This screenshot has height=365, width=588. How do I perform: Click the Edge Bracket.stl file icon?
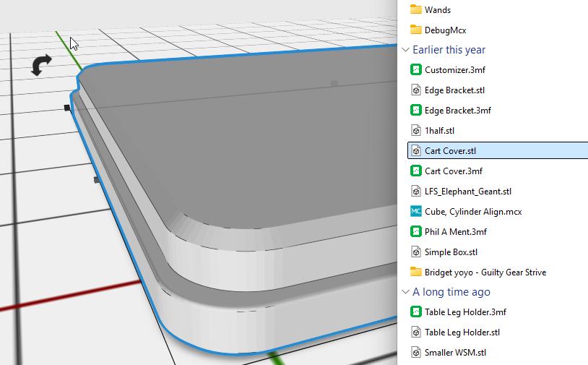click(415, 90)
